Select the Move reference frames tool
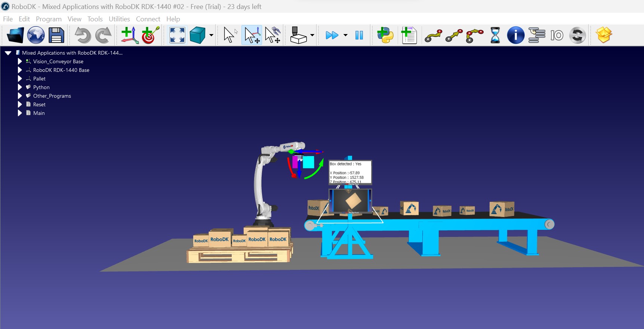Image resolution: width=644 pixels, height=329 pixels. coord(252,36)
